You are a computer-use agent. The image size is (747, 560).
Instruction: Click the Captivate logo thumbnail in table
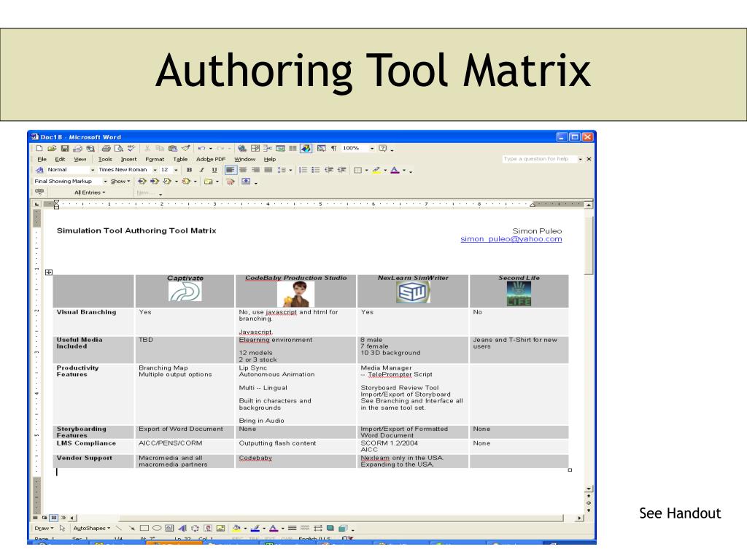(185, 292)
